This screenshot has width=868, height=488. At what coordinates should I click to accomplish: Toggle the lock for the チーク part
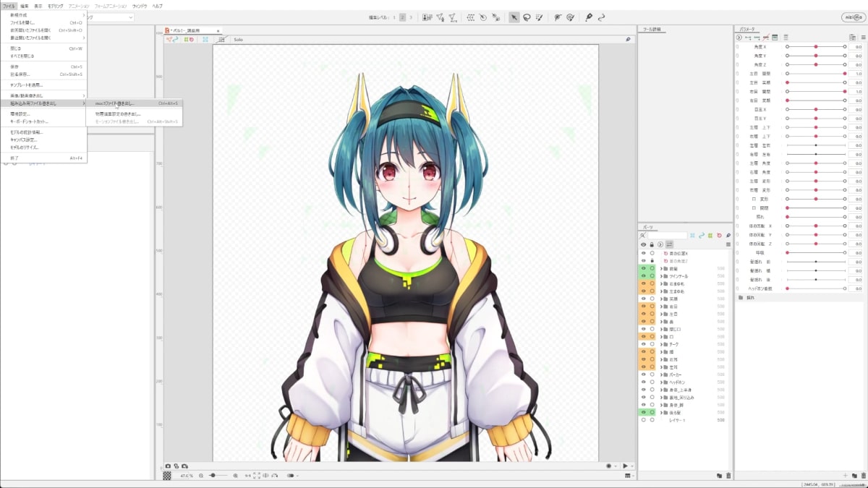(x=652, y=344)
